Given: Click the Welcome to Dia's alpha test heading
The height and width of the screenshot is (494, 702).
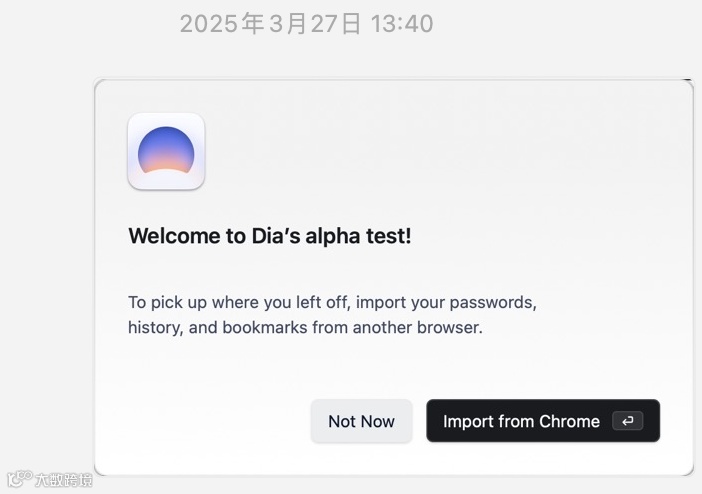Looking at the screenshot, I should (x=270, y=236).
